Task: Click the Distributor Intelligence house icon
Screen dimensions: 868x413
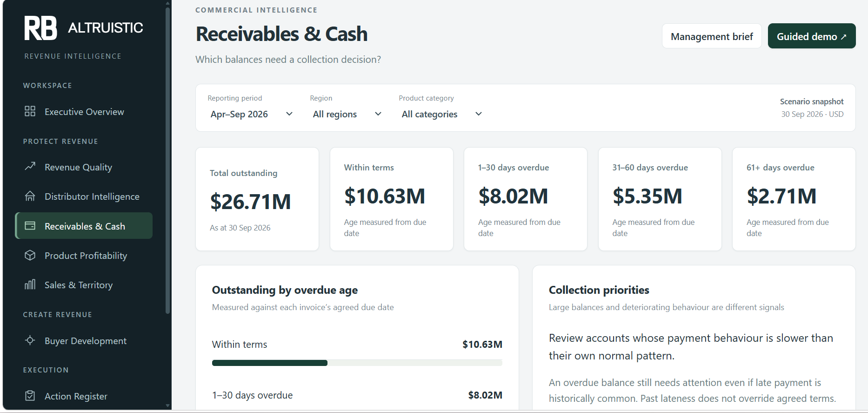Action: coord(30,196)
